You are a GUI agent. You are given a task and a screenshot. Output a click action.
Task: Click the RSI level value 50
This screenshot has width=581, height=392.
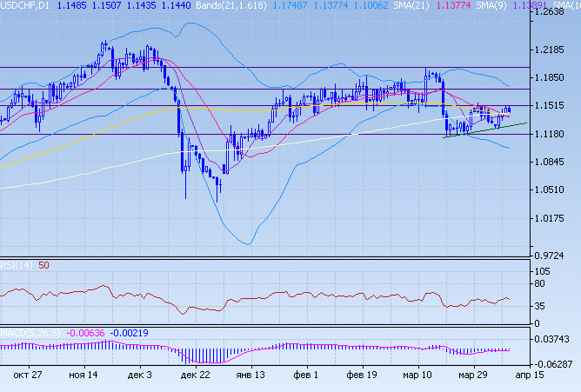[43, 265]
